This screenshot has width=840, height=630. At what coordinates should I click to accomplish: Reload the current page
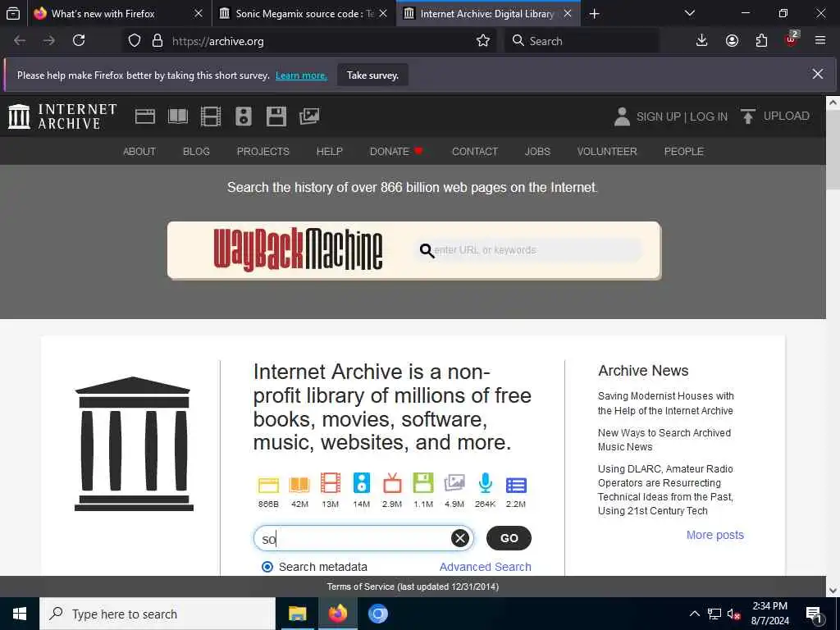click(79, 41)
